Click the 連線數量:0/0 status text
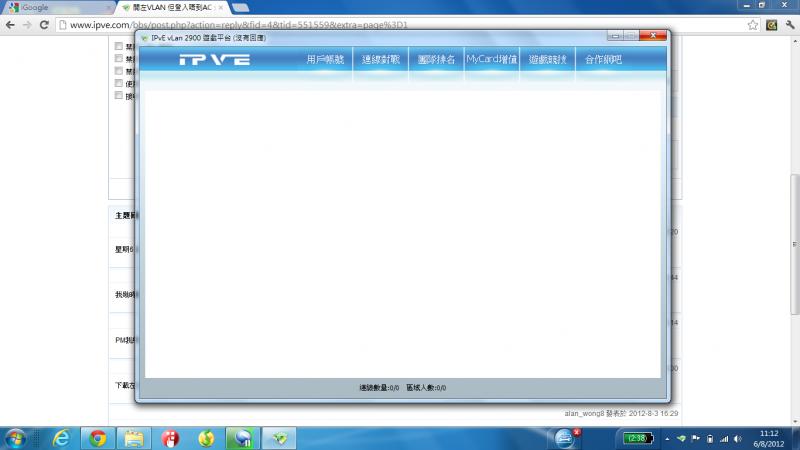The width and height of the screenshot is (800, 450). pos(379,388)
